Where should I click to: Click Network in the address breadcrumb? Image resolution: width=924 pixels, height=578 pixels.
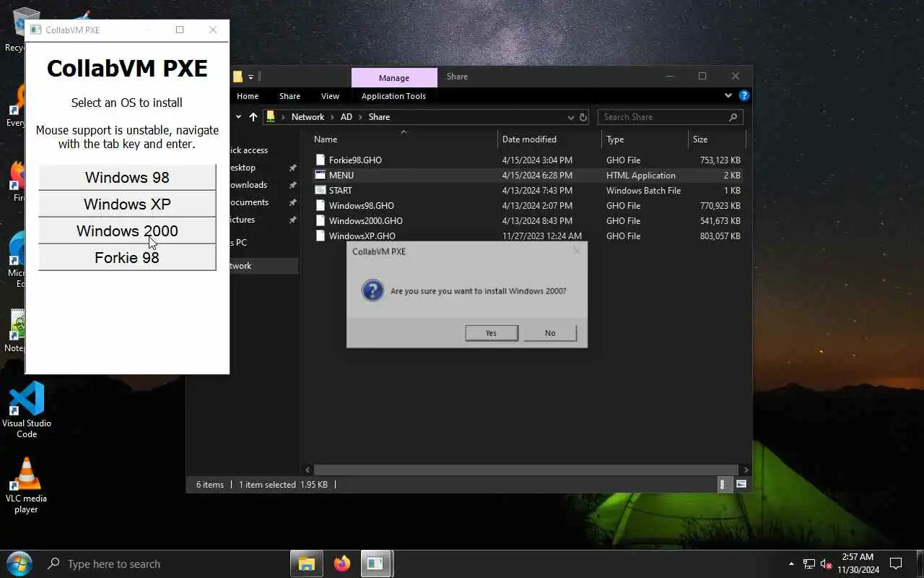308,117
